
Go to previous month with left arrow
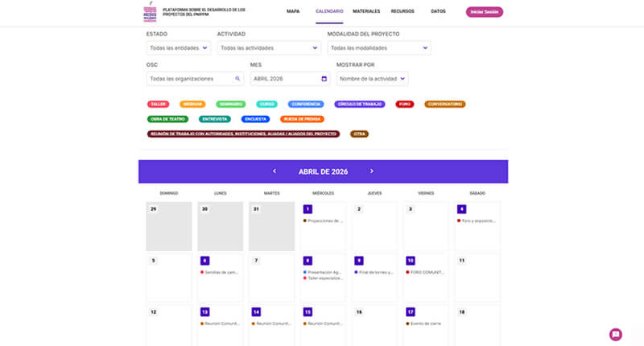pyautogui.click(x=275, y=171)
